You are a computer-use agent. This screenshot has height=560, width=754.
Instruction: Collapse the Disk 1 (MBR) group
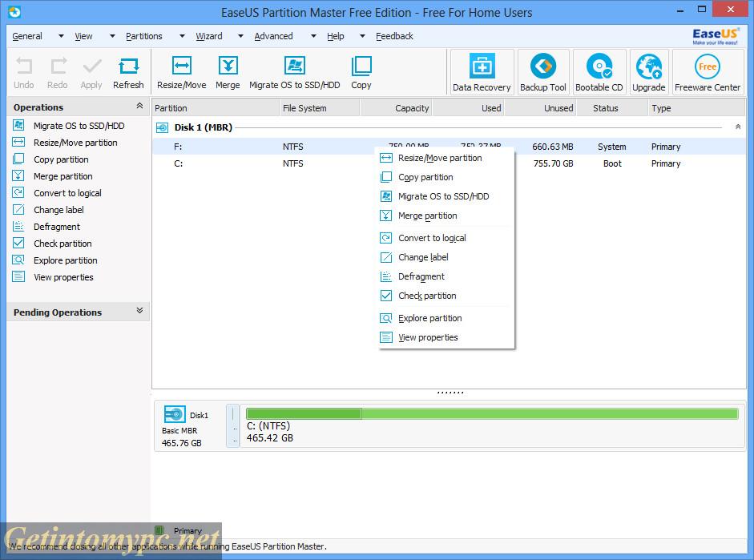tap(738, 127)
